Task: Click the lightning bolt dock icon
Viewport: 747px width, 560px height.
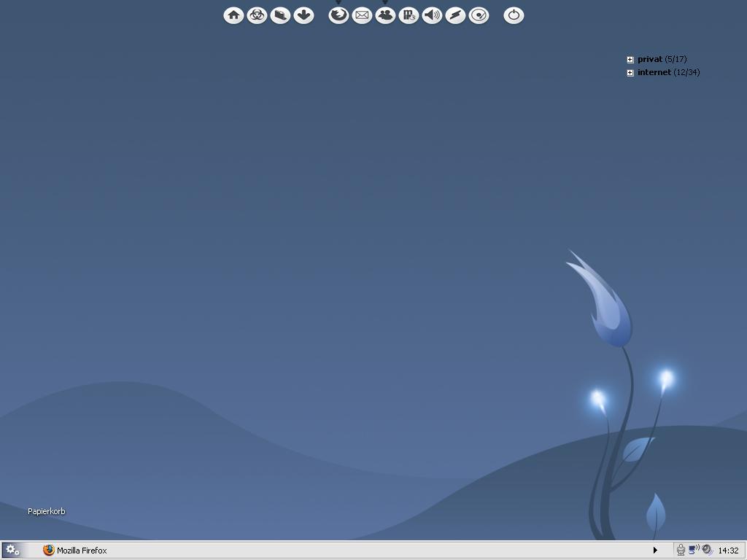Action: (x=455, y=15)
